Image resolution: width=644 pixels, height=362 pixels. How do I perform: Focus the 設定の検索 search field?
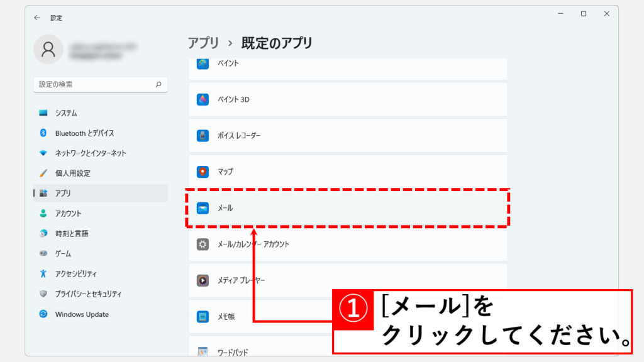(100, 84)
